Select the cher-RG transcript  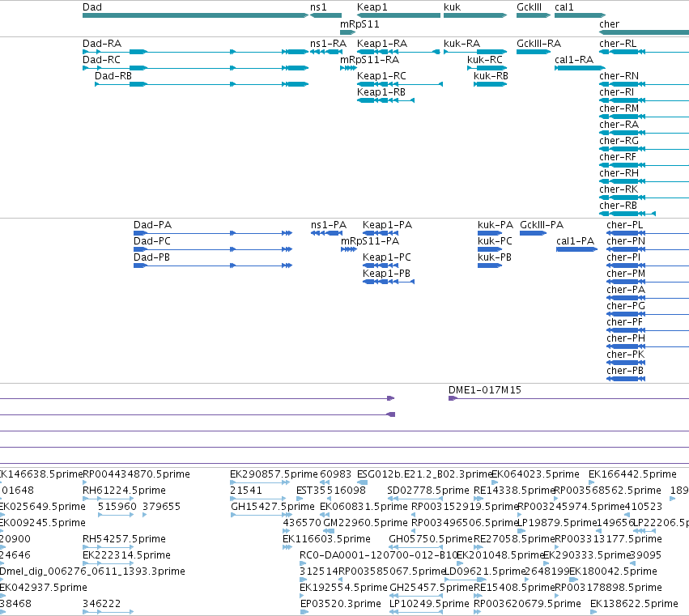click(x=644, y=150)
